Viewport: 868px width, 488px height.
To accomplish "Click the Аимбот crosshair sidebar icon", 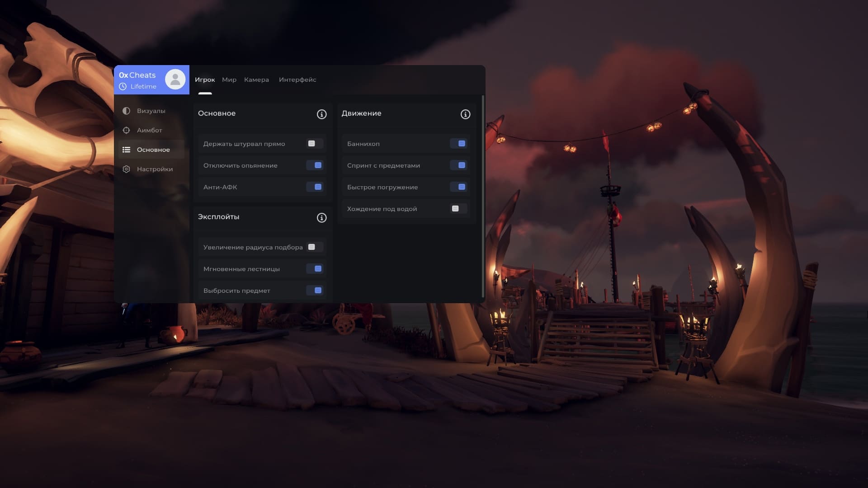I will (x=126, y=130).
